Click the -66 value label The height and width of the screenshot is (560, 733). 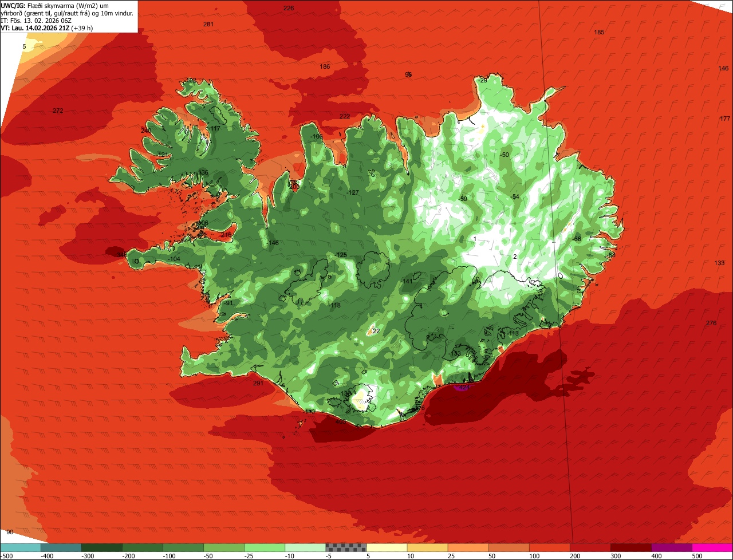[x=577, y=239]
